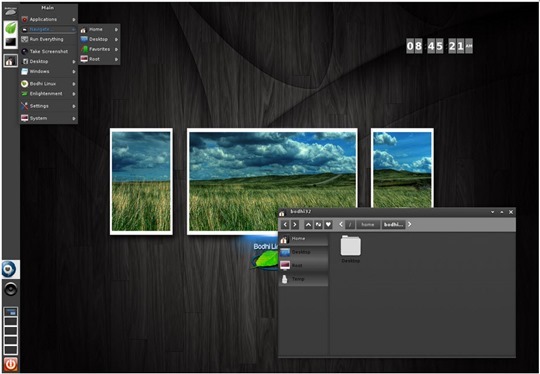Click the root slash path segment

tap(350, 225)
